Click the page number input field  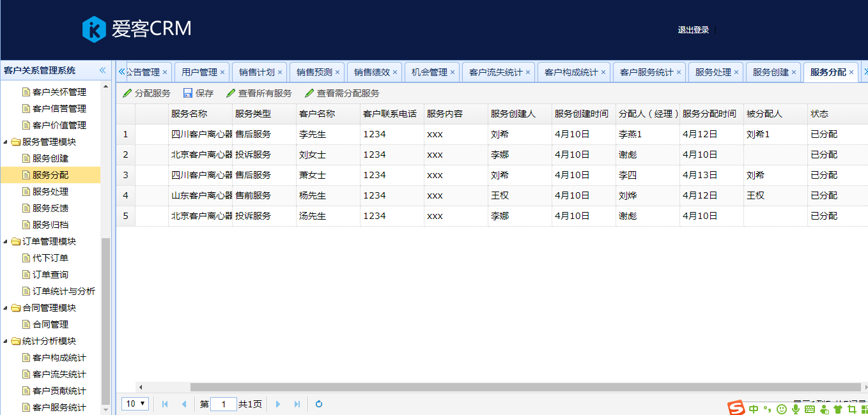click(x=223, y=404)
